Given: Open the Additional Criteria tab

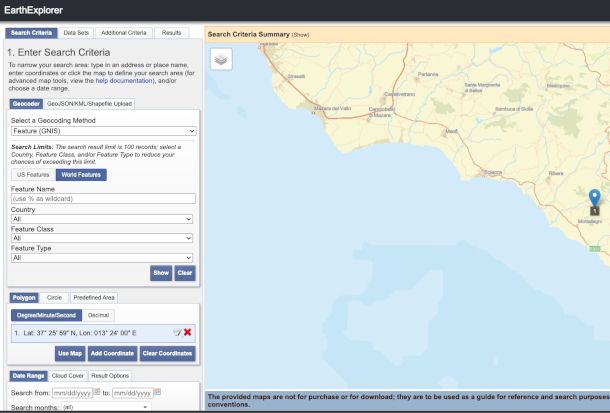Looking at the screenshot, I should click(124, 33).
